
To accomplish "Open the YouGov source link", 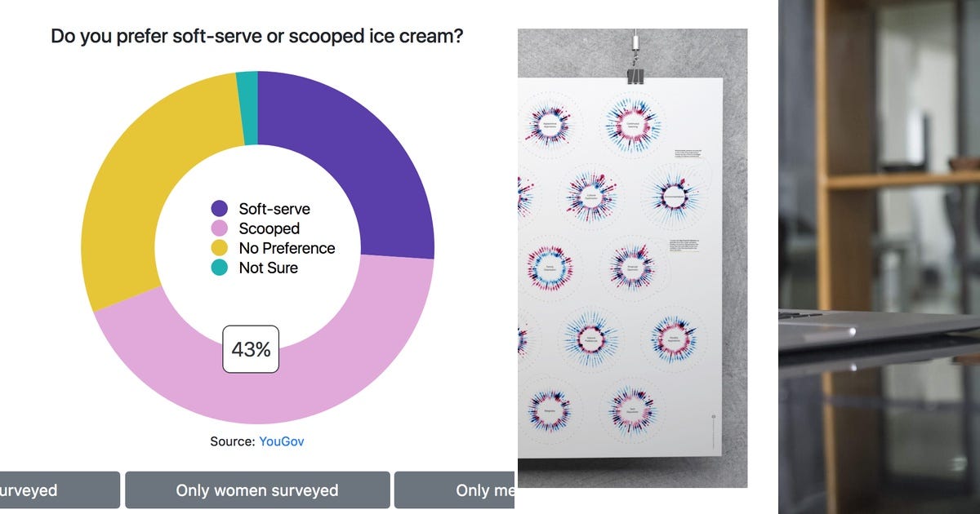I will pyautogui.click(x=281, y=441).
